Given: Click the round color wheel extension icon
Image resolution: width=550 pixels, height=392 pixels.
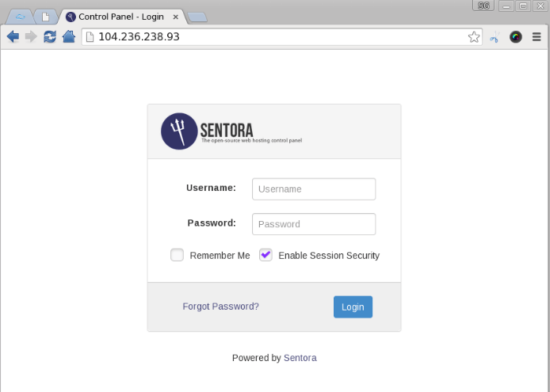Looking at the screenshot, I should click(x=516, y=36).
